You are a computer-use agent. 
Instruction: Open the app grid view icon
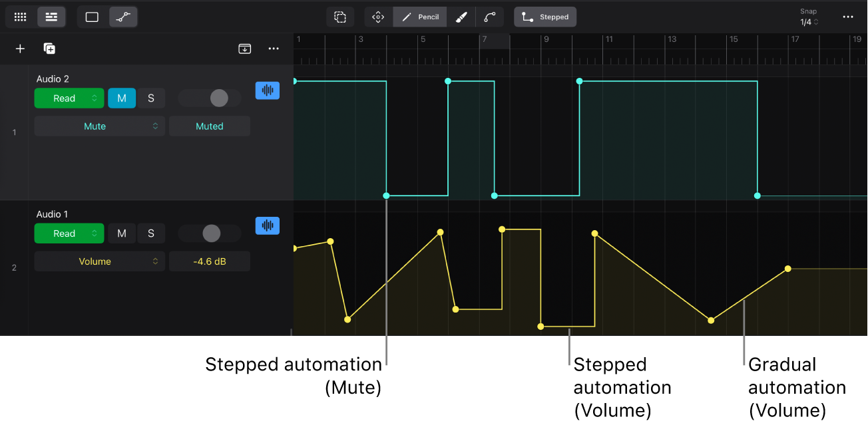20,17
